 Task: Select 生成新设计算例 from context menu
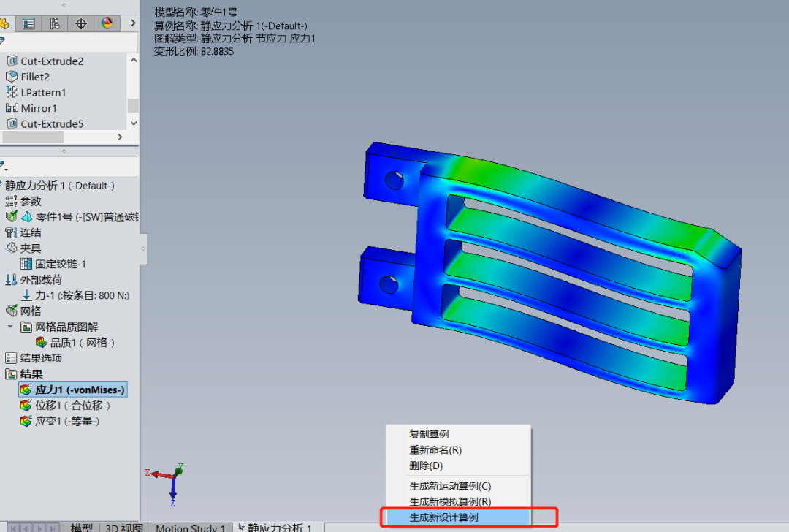[x=444, y=517]
